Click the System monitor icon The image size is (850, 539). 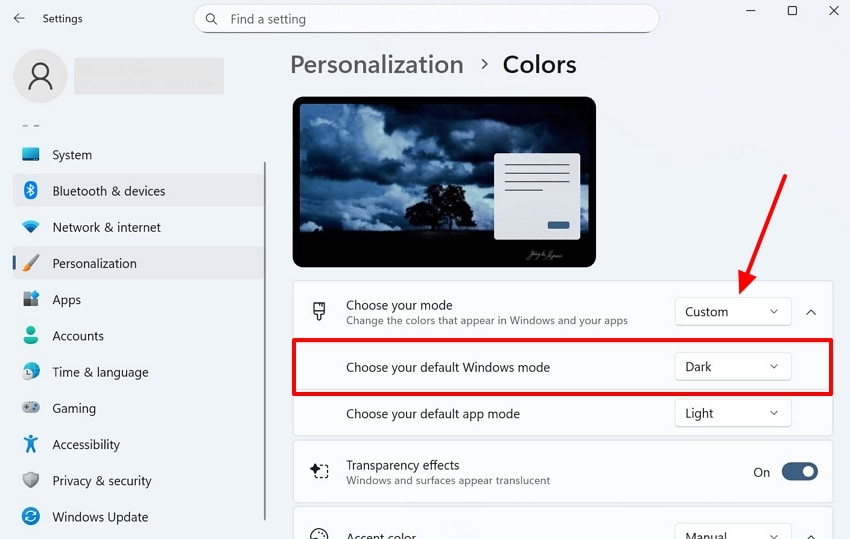(31, 155)
